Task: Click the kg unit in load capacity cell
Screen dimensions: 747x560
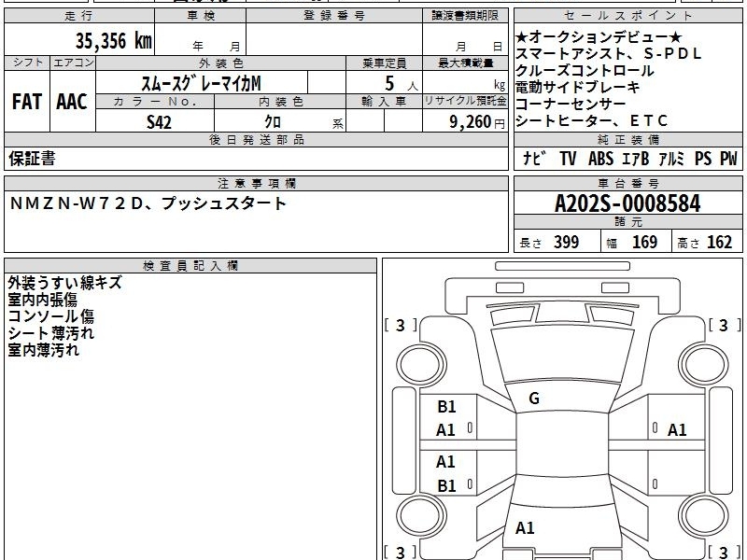Action: click(500, 85)
